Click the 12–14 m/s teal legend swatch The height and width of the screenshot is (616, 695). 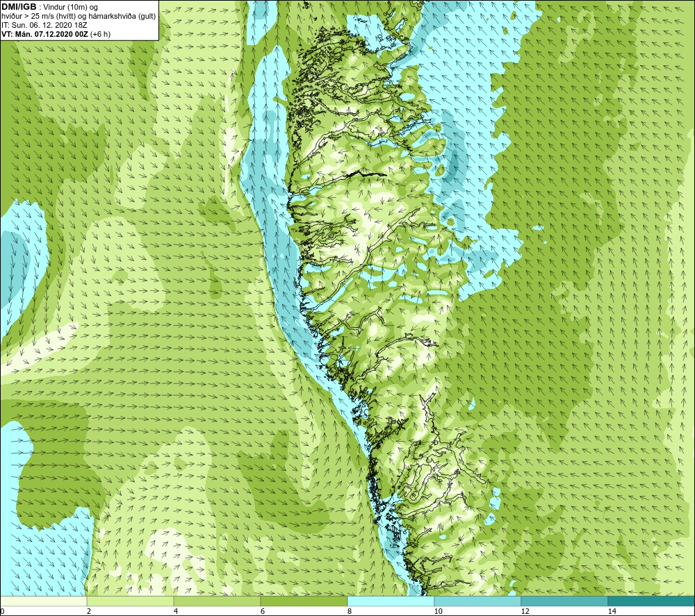tap(564, 601)
